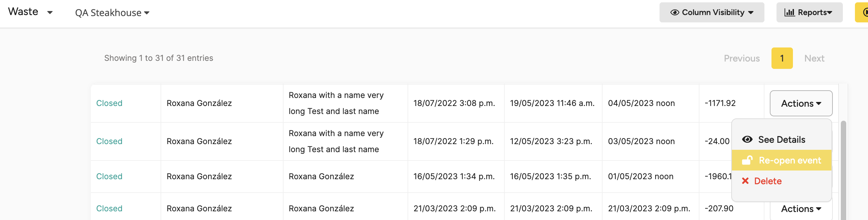This screenshot has width=868, height=220.
Task: Open Actions dropdown for the first row
Action: pyautogui.click(x=801, y=103)
